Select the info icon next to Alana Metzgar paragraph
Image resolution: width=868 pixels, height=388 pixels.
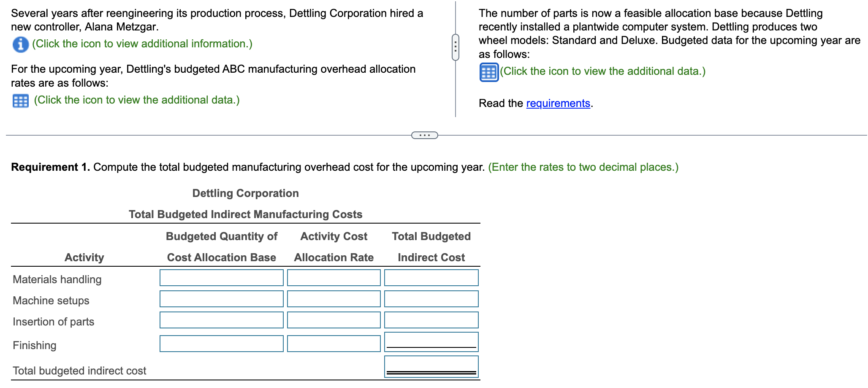(x=20, y=44)
